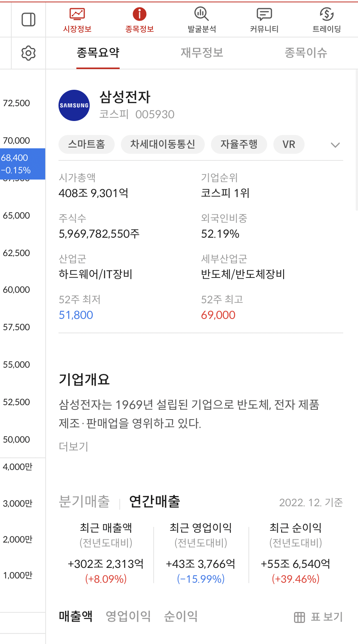Click 더보기 under 기업개요
Viewport: 358px width, 644px height.
click(73, 447)
